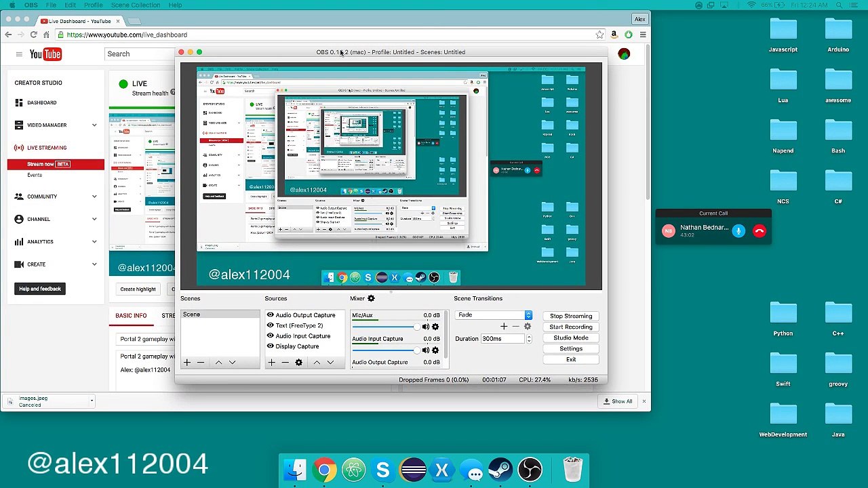Add a scene transition with the plus icon
Screen dimensions: 868x488
504,327
